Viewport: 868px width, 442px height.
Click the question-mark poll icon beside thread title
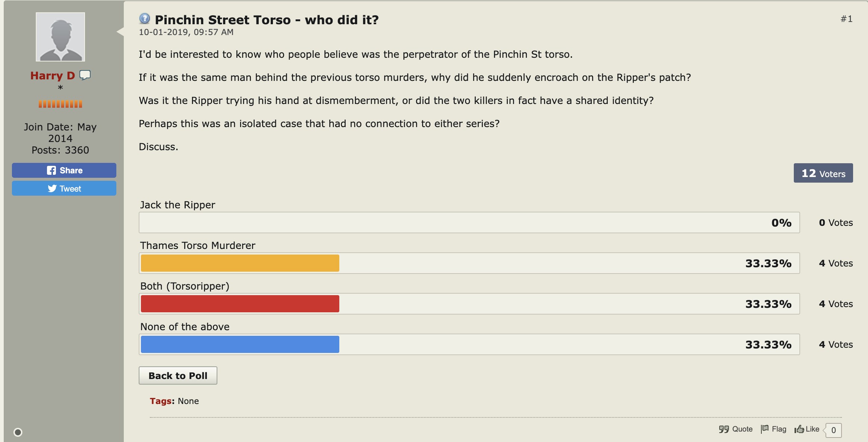point(144,19)
